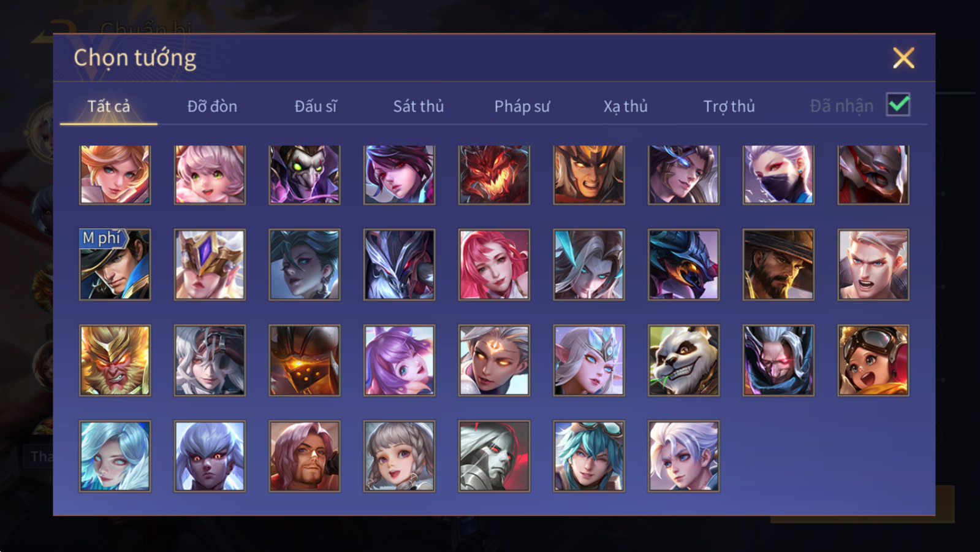Choose the golden monkey king hero
Screen dimensions: 980x552
(115, 360)
